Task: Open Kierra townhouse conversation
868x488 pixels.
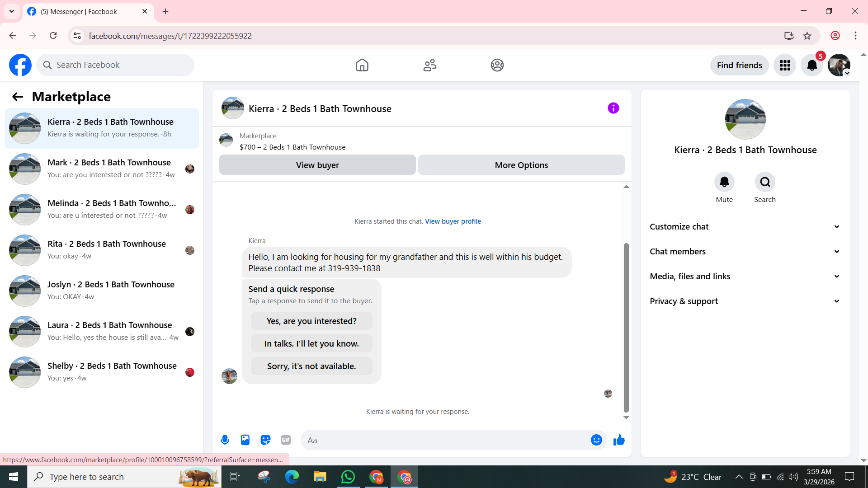Action: point(102,128)
